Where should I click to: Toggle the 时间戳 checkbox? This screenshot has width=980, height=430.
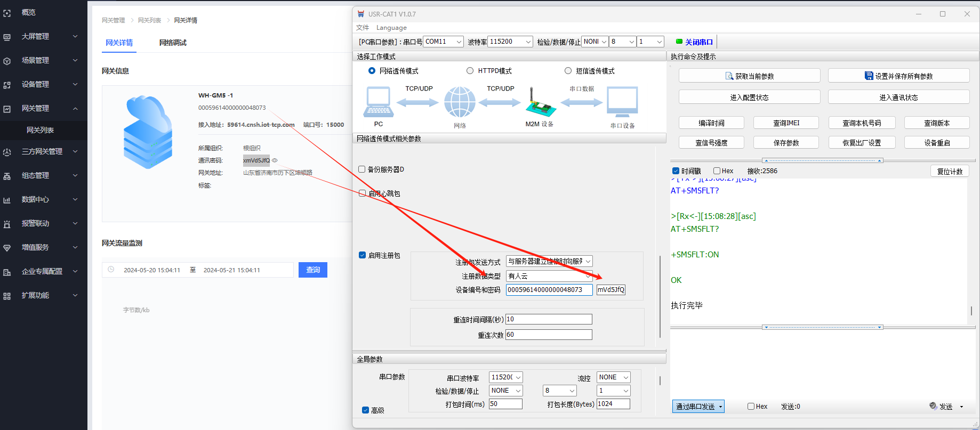(x=676, y=171)
